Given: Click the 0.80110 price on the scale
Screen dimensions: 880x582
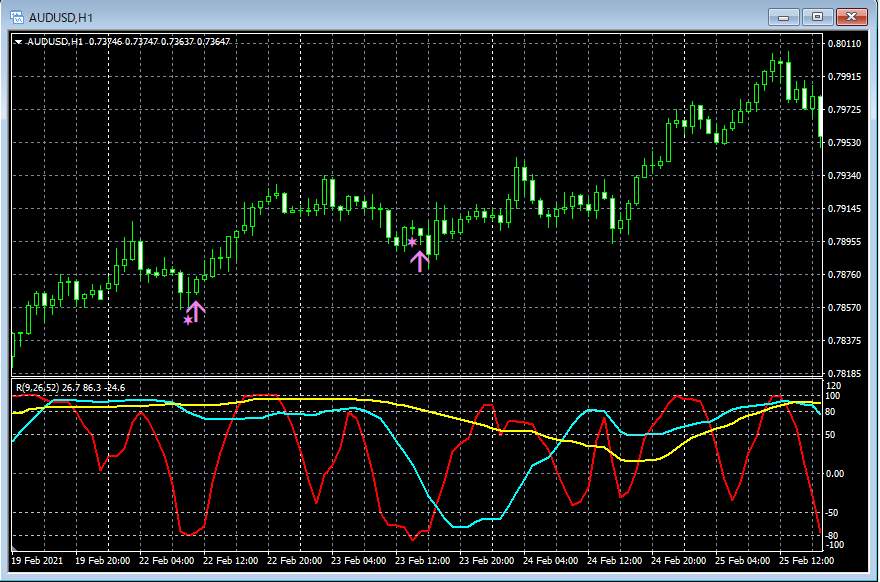Looking at the screenshot, I should tap(845, 44).
